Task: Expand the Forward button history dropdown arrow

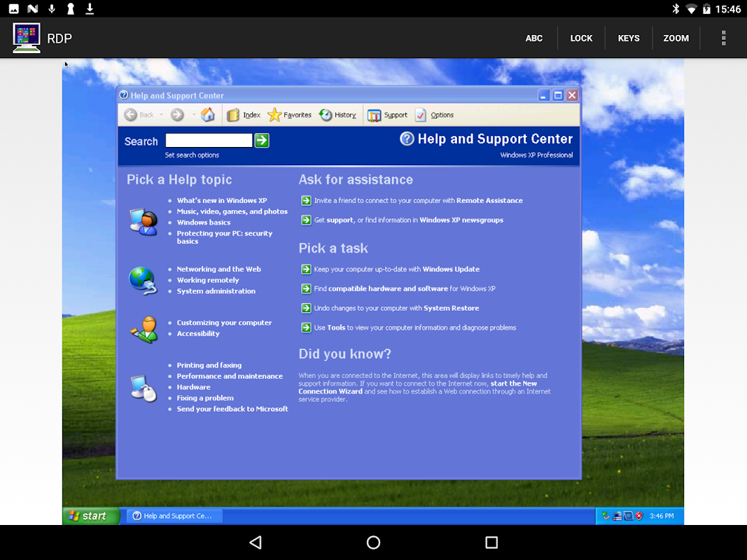Action: pyautogui.click(x=193, y=115)
